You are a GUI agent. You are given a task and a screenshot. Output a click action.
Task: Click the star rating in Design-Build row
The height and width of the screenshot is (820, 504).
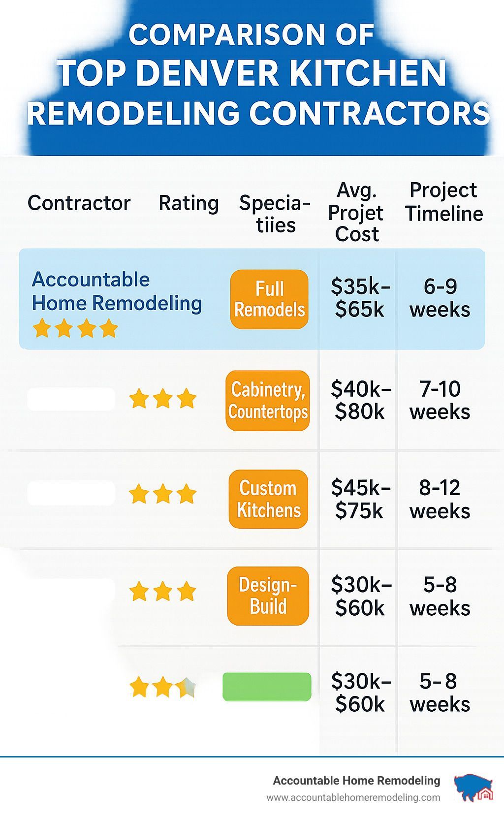click(x=163, y=591)
